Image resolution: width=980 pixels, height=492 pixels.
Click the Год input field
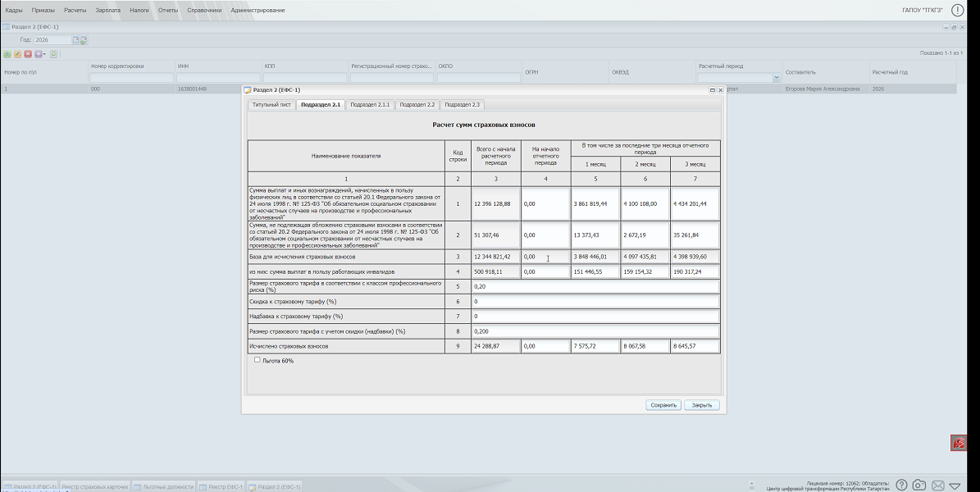52,39
